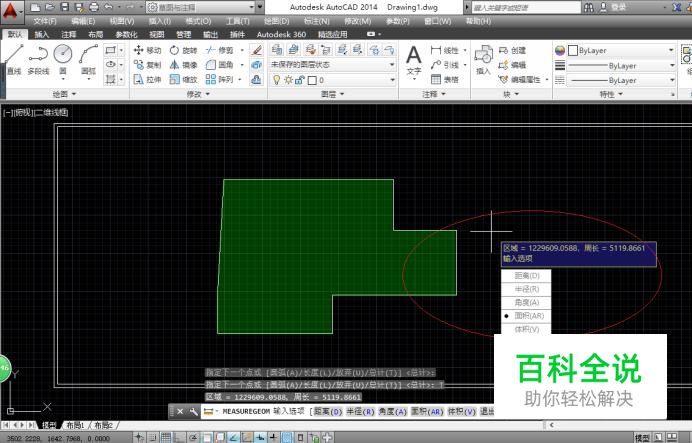Screen dimensions: 692x443
Task: Click the Move (移动) tool
Action: click(145, 50)
